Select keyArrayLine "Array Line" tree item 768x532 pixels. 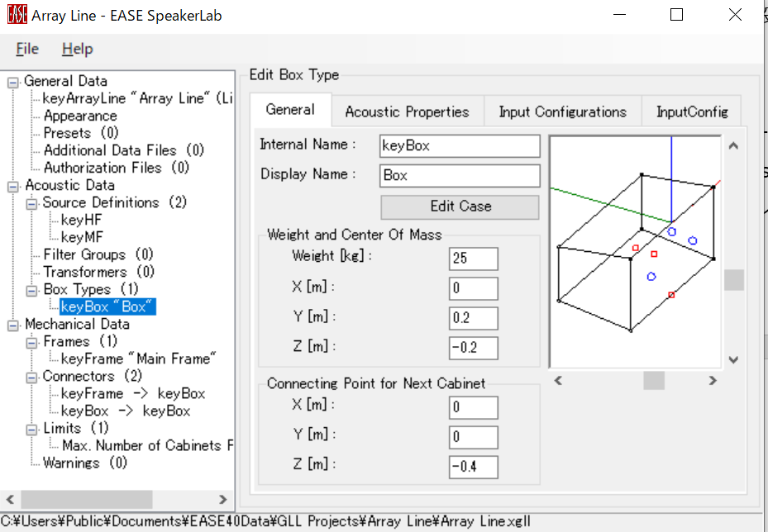pyautogui.click(x=137, y=98)
